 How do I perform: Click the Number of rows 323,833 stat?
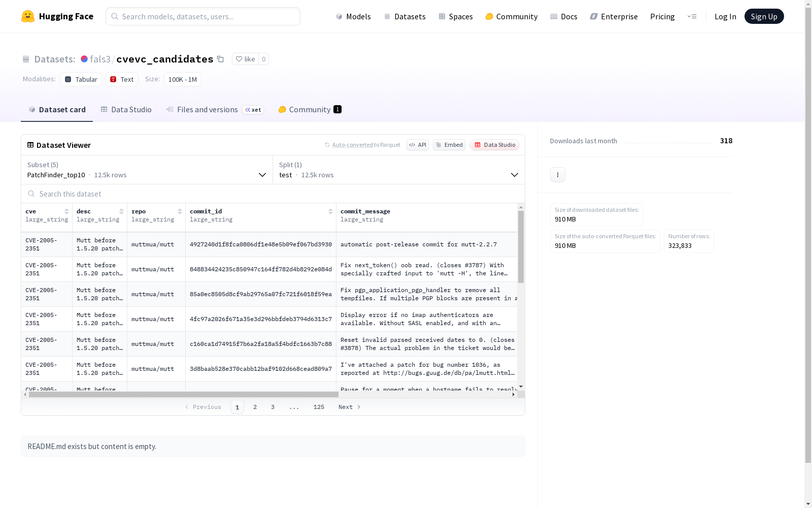point(689,241)
